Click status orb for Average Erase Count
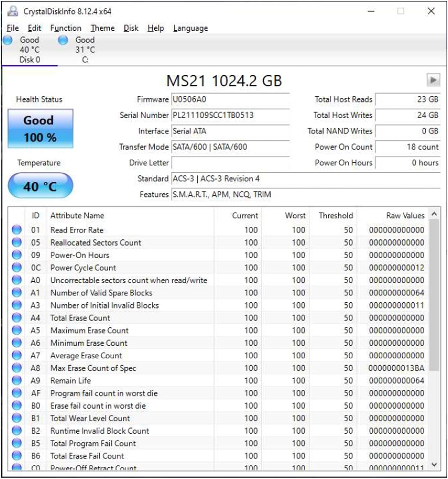Viewport: 448px width, 479px height. (x=17, y=355)
